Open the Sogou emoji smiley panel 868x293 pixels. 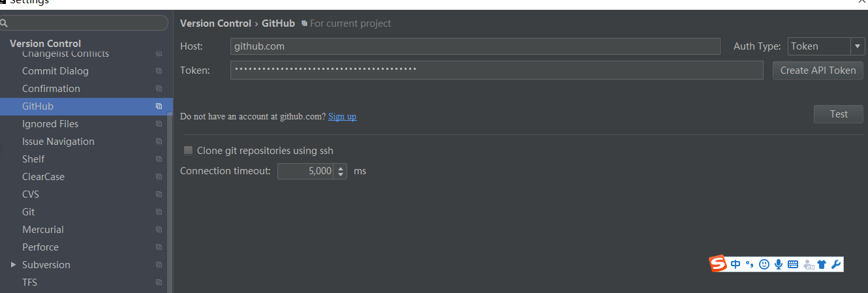click(764, 264)
